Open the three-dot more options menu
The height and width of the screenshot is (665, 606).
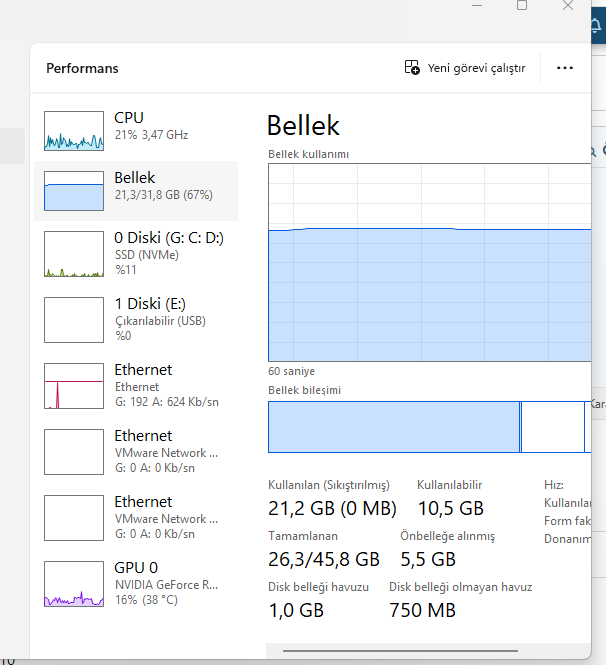pos(565,68)
